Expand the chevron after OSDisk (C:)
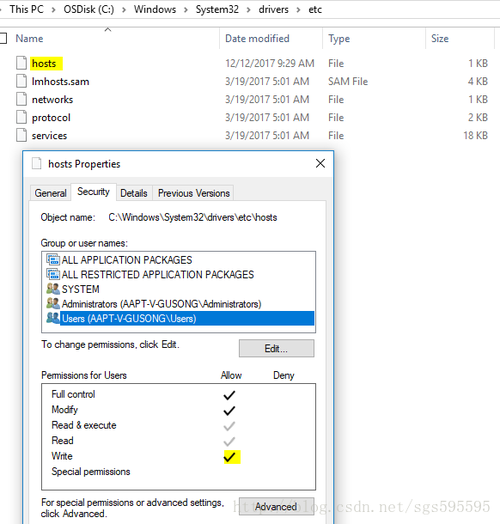 pyautogui.click(x=124, y=10)
